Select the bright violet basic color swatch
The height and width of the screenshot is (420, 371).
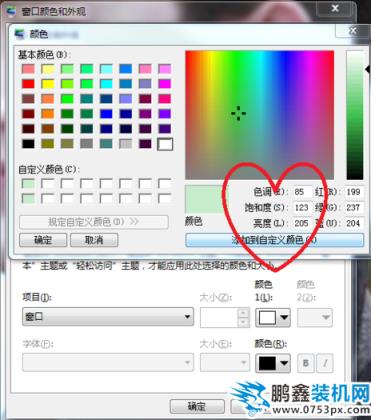pyautogui.click(x=165, y=114)
